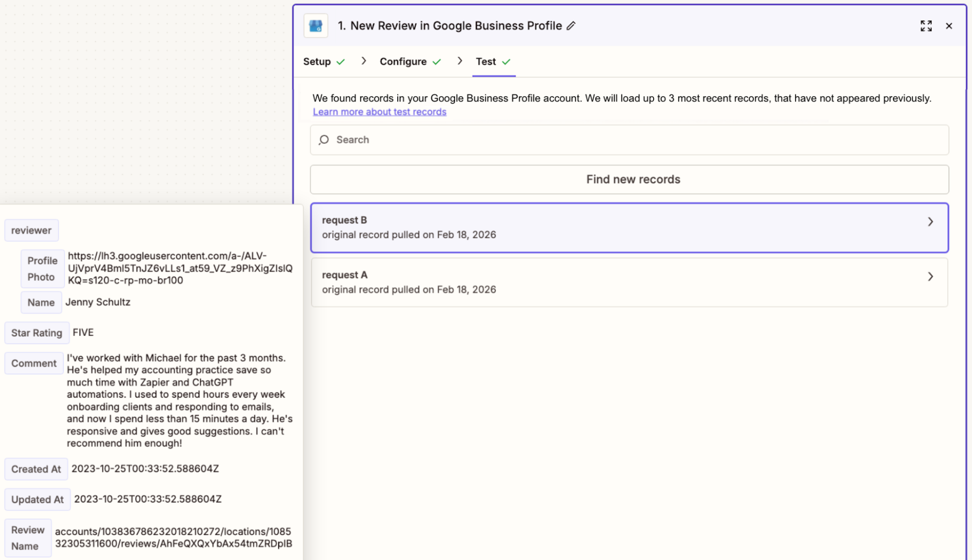This screenshot has height=560, width=972.
Task: Click the arrow between Setup and Configure
Action: click(x=363, y=61)
